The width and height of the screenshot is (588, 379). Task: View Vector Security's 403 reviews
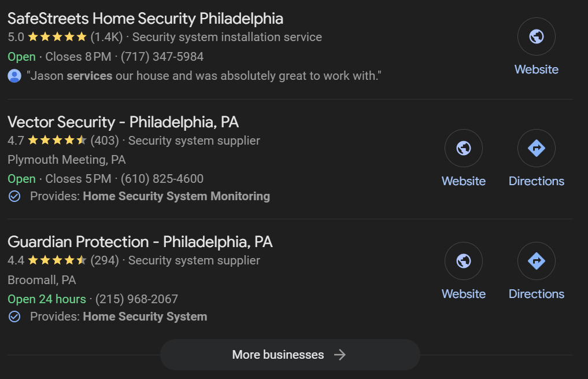(x=105, y=141)
